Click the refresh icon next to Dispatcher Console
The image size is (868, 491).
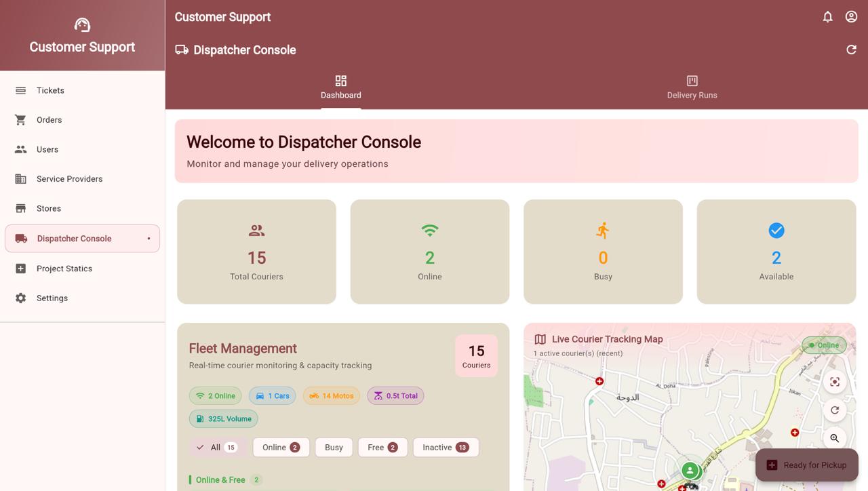851,50
